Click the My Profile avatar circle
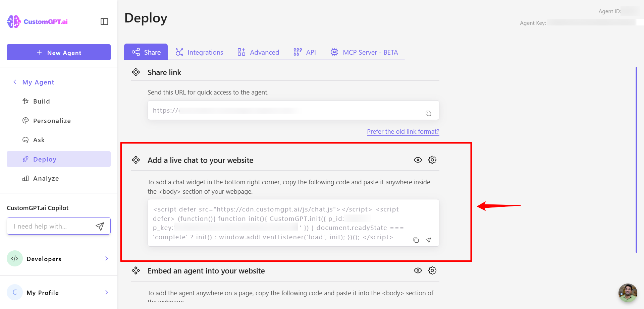 [15, 292]
